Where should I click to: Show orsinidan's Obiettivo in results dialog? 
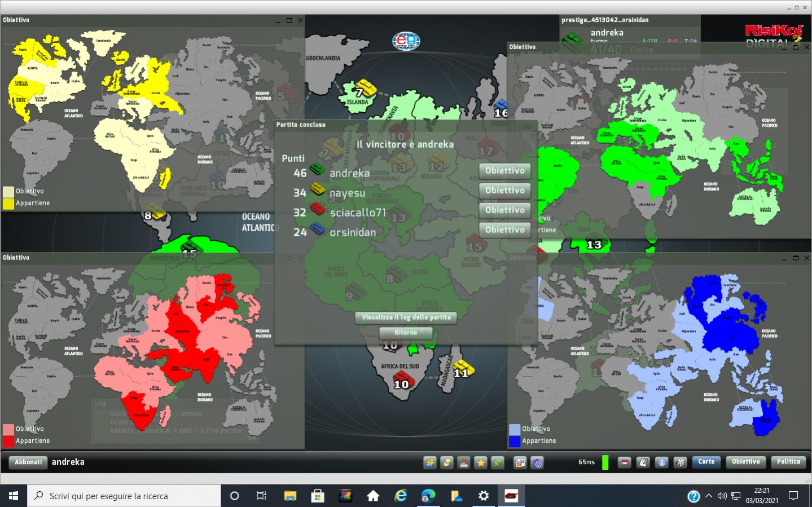505,230
